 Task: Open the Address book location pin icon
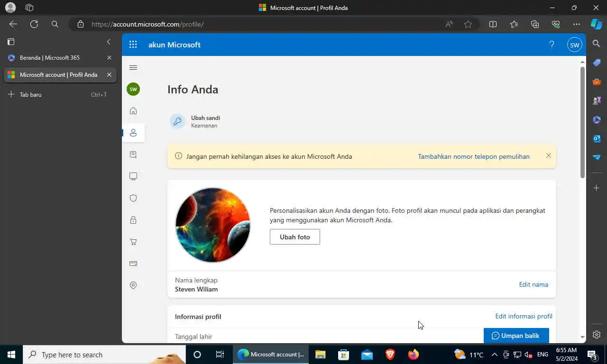133,285
